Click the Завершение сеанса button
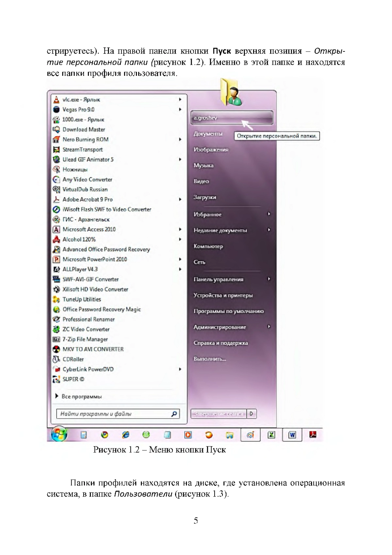392x555 pixels. click(x=219, y=414)
